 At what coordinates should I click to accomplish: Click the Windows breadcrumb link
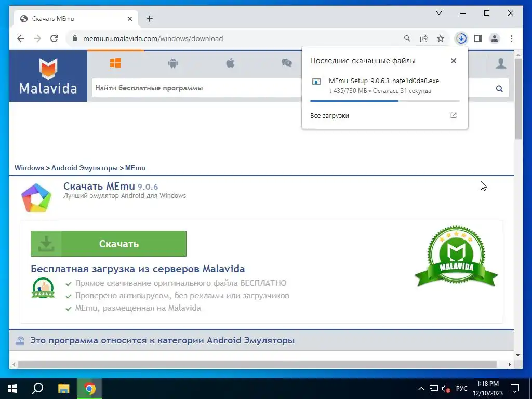[29, 168]
